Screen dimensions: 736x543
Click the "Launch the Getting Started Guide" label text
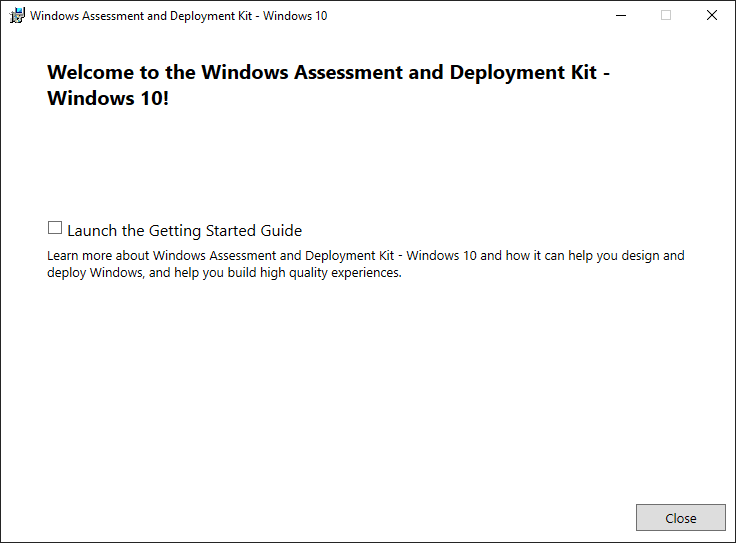point(184,230)
